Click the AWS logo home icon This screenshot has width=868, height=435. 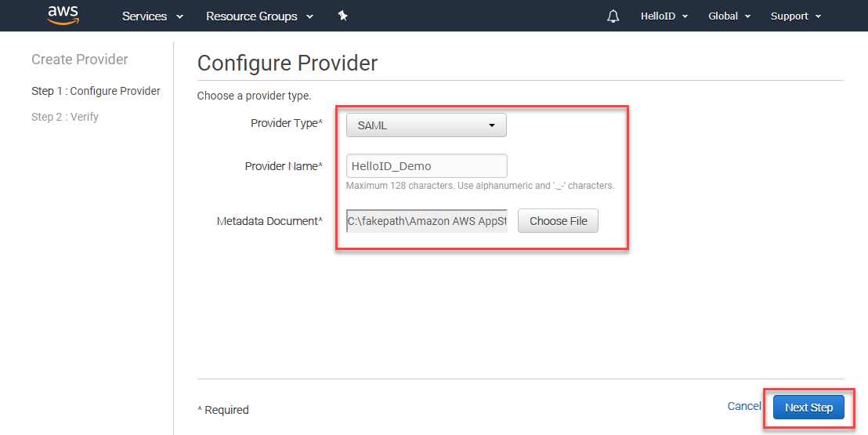pyautogui.click(x=63, y=16)
